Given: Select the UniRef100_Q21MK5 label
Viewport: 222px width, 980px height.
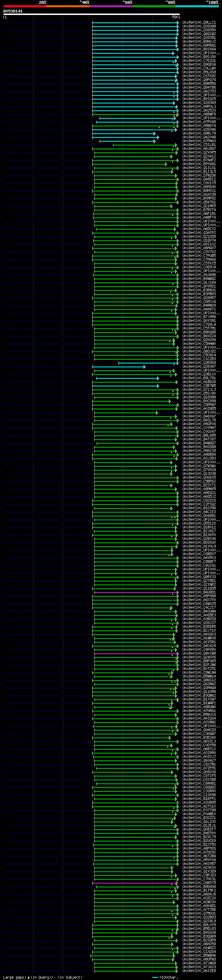Looking at the screenshot, I should (199, 206).
